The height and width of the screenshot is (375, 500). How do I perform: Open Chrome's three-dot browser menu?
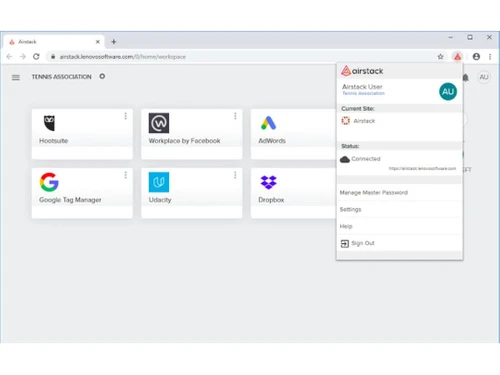coord(490,57)
